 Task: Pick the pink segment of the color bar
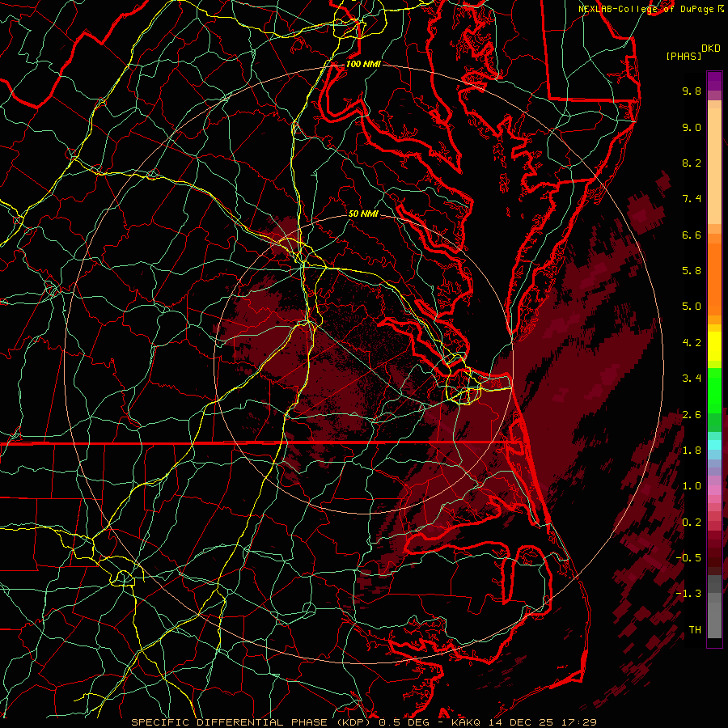pos(714,490)
